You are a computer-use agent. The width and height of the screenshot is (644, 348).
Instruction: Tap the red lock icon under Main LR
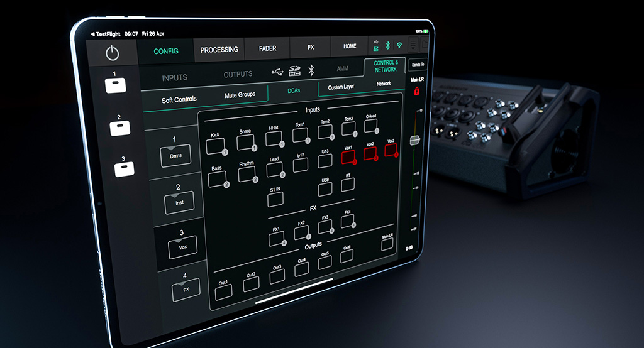[x=416, y=91]
